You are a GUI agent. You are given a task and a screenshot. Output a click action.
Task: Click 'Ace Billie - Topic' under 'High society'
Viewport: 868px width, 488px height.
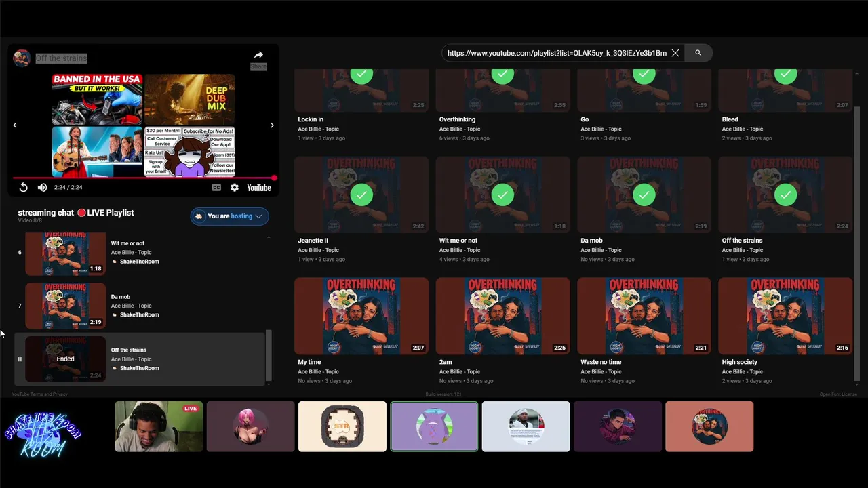pyautogui.click(x=742, y=371)
